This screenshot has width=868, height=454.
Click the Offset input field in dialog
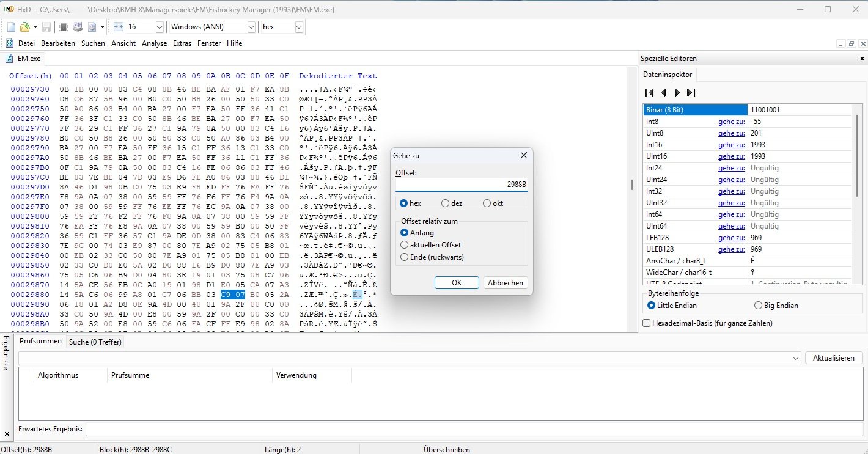pos(461,184)
